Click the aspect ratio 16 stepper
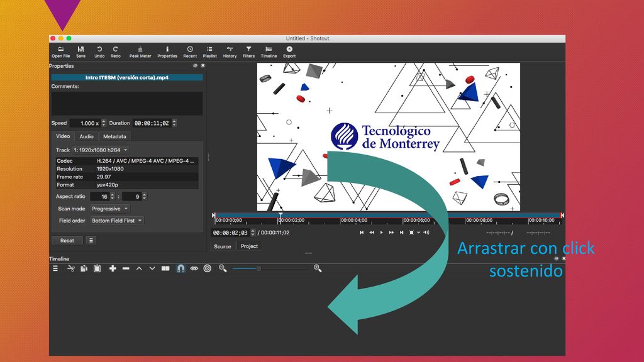 click(x=112, y=197)
